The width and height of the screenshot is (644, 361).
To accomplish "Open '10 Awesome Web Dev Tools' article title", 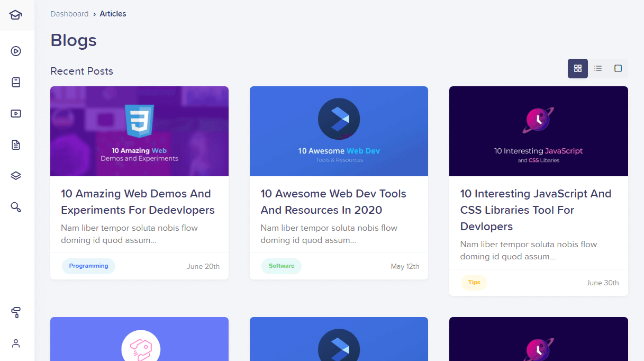I will coord(333,202).
